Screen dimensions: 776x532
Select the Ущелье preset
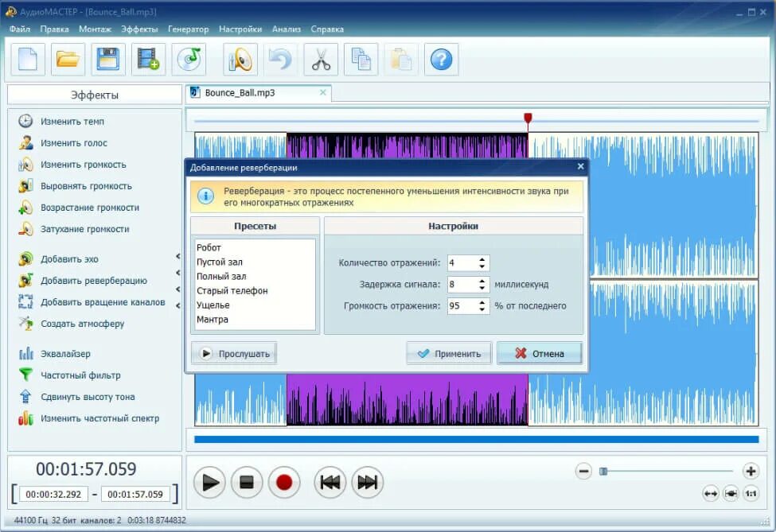(255, 305)
